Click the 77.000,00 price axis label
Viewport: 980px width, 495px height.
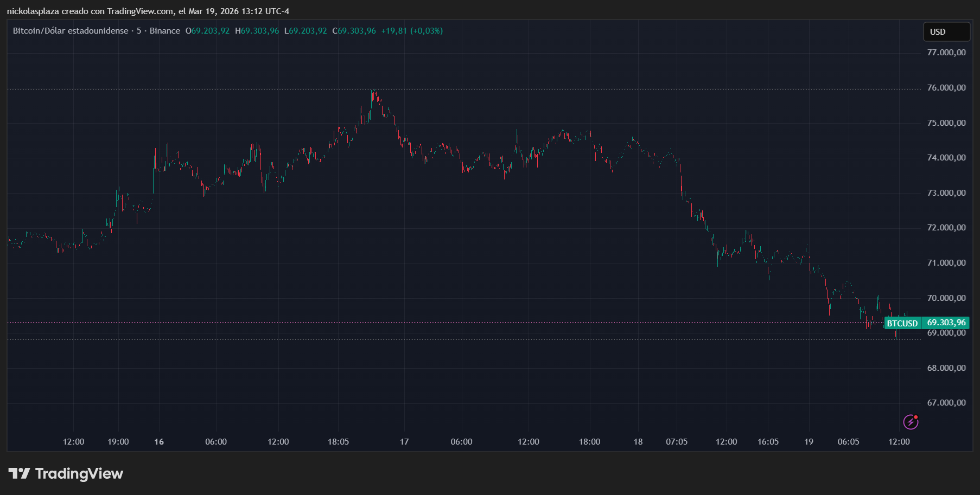pyautogui.click(x=946, y=53)
